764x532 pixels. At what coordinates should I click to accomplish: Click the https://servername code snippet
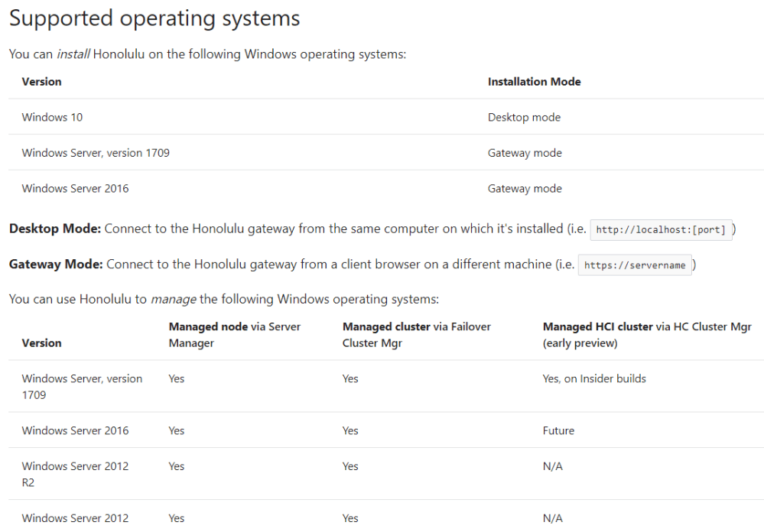[634, 265]
